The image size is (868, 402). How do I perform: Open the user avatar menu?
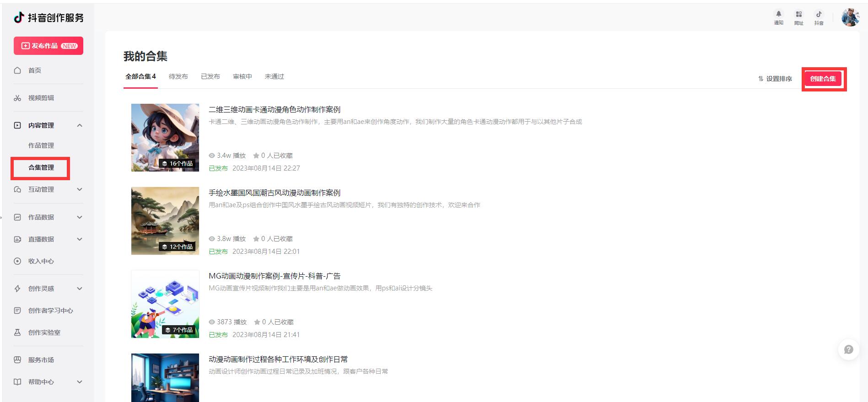(x=851, y=17)
